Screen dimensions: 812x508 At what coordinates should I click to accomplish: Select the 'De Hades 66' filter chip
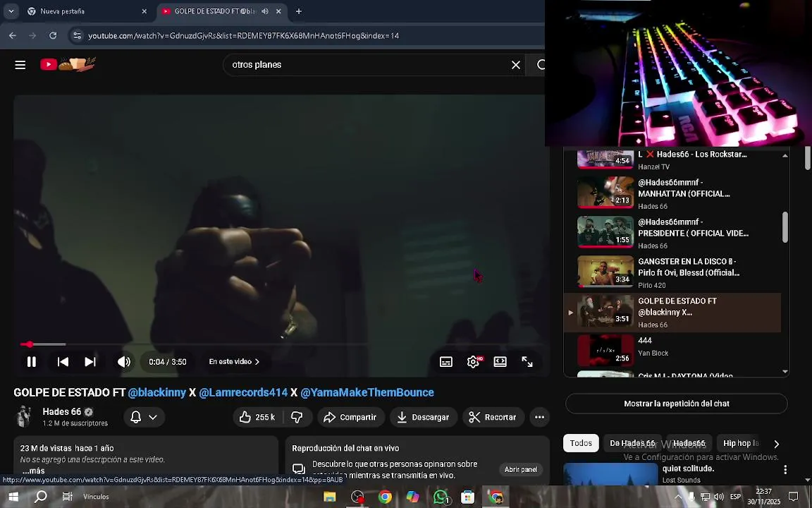tap(632, 443)
